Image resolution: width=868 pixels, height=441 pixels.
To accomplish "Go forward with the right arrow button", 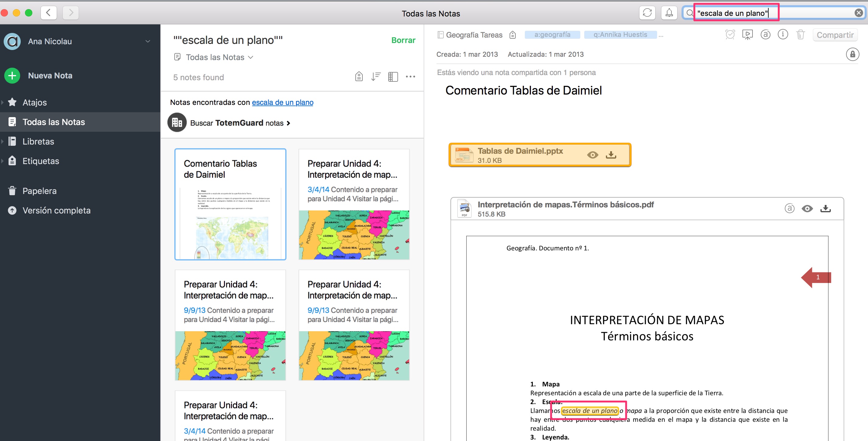I will tap(70, 13).
